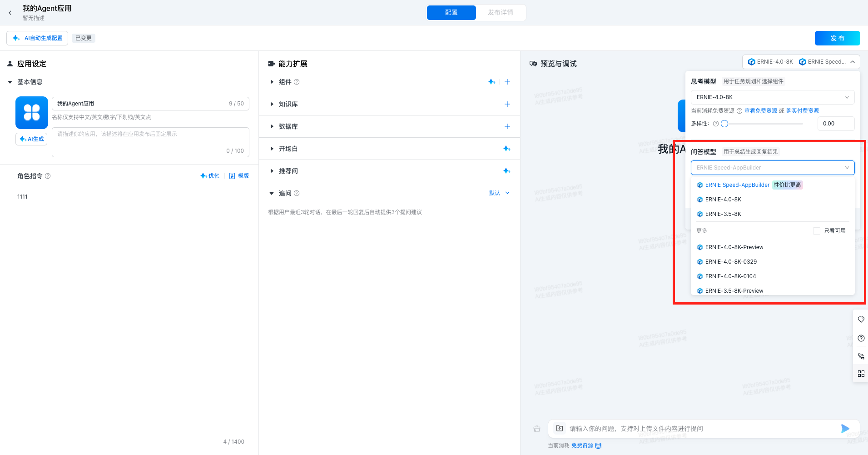The height and width of the screenshot is (455, 868).
Task: Select ERNIE-3.5-8K-Preview option
Action: coord(773,290)
